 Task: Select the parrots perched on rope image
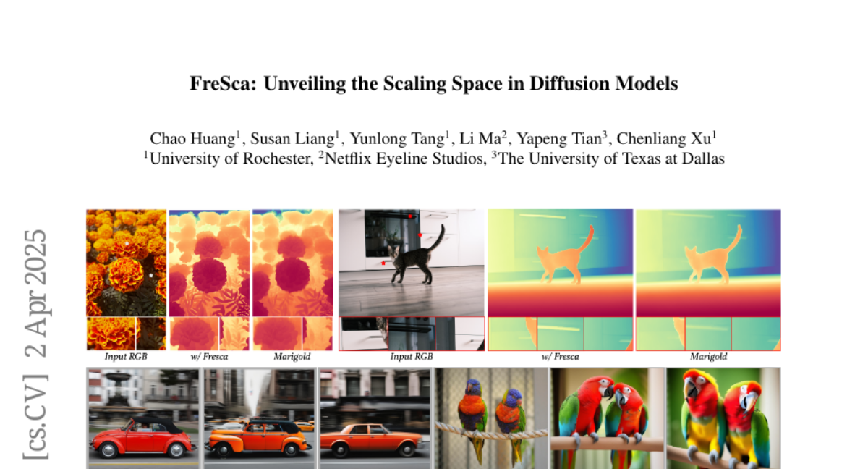[x=490, y=418]
